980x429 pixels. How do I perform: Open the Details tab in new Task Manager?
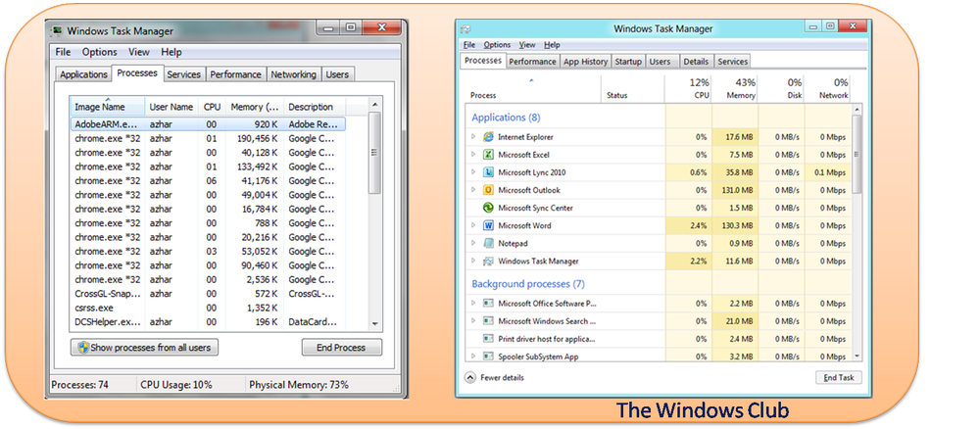click(x=696, y=61)
